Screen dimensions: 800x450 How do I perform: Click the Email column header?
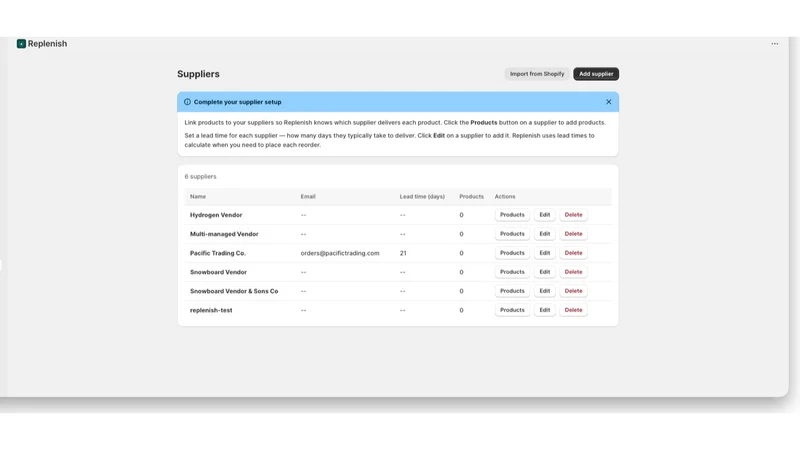click(308, 196)
